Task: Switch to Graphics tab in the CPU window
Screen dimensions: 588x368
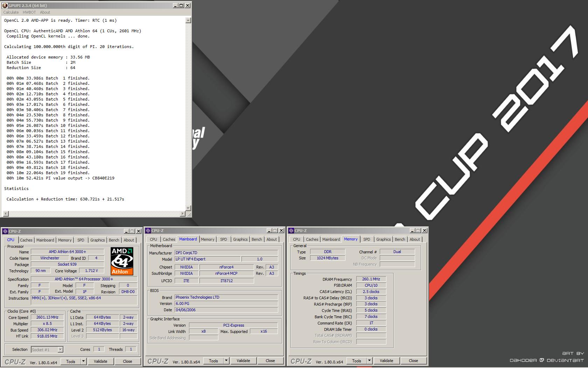Action: coord(98,240)
